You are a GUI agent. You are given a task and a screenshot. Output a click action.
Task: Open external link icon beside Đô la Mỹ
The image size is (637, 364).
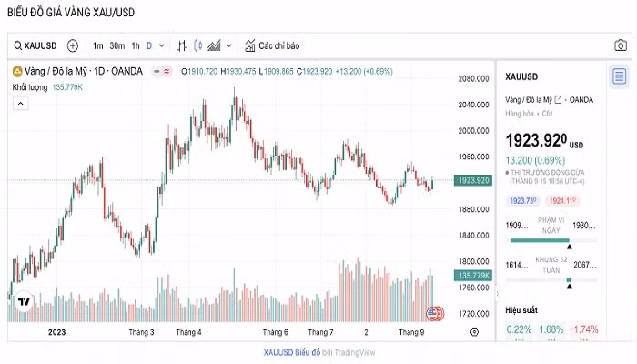558,99
